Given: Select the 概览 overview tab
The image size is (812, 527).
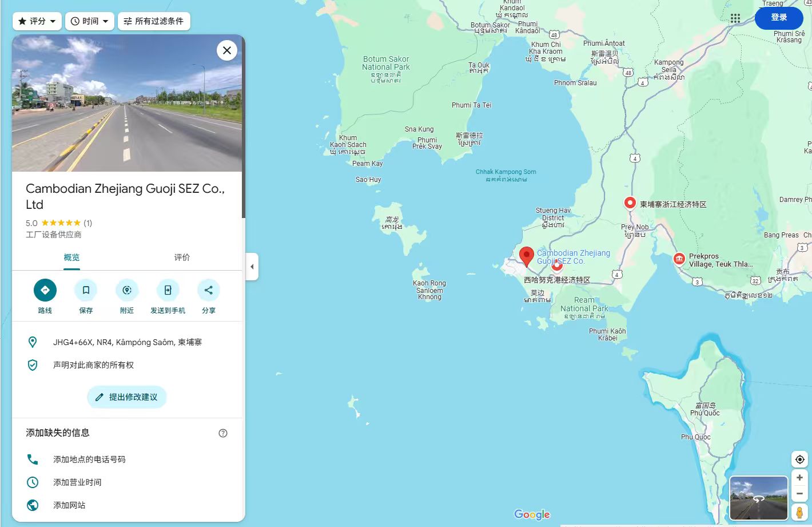Looking at the screenshot, I should pos(71,257).
